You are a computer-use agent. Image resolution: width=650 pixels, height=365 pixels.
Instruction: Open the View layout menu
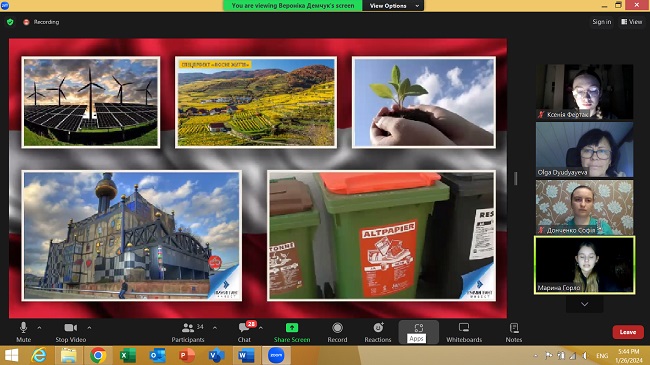(631, 22)
